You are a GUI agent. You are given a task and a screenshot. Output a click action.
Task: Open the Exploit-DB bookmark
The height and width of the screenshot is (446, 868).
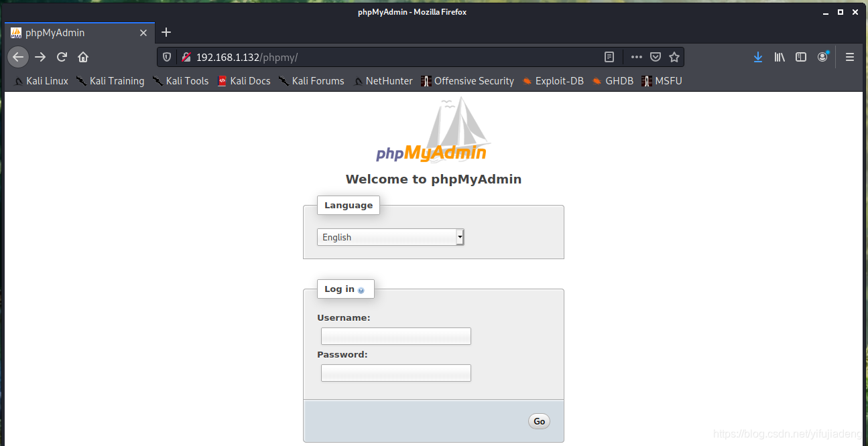click(553, 81)
